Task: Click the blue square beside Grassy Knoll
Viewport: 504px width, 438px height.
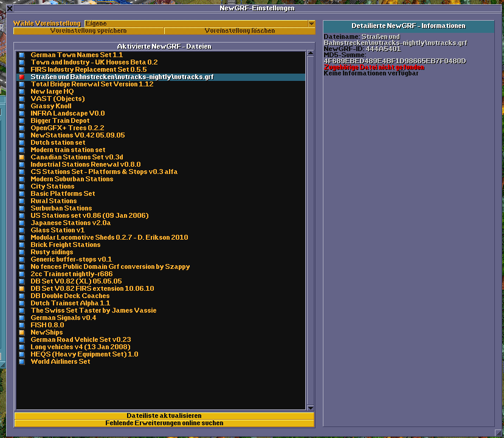Action: pyautogui.click(x=22, y=106)
